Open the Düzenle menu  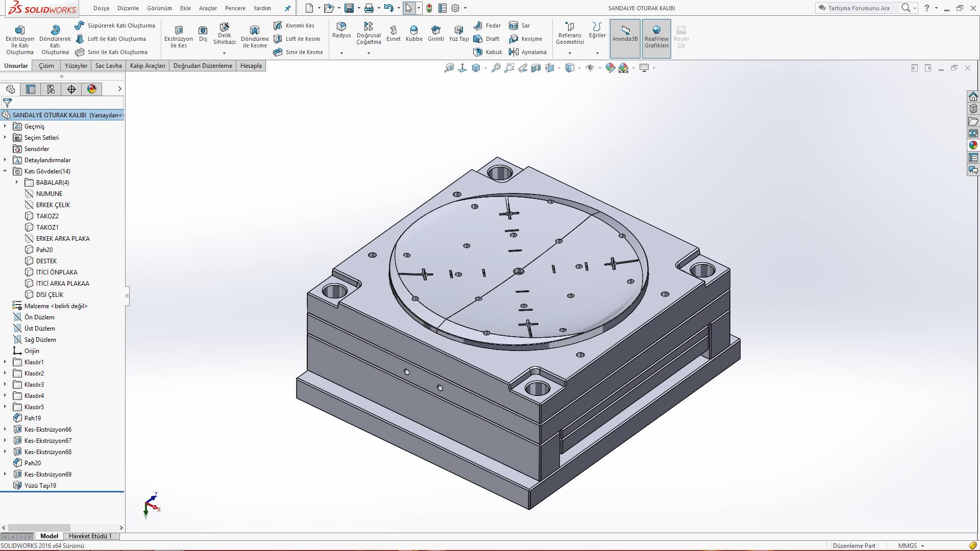coord(128,8)
